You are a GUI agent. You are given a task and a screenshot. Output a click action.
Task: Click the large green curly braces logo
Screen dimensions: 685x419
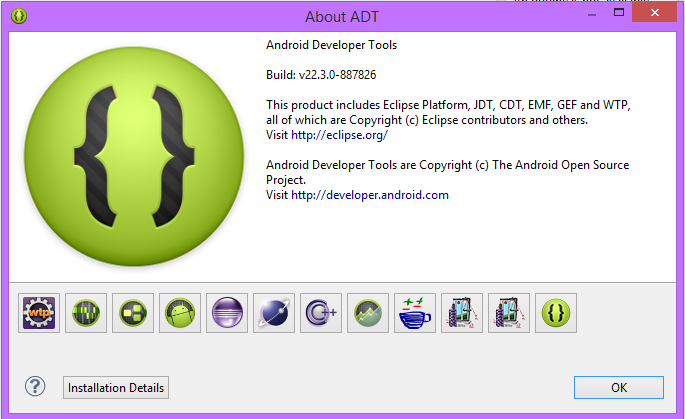point(134,156)
